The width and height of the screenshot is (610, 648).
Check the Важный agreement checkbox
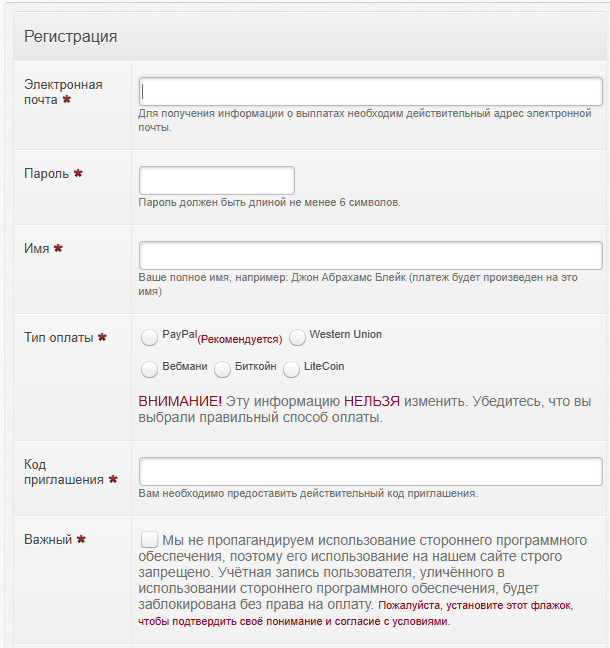pyautogui.click(x=150, y=539)
